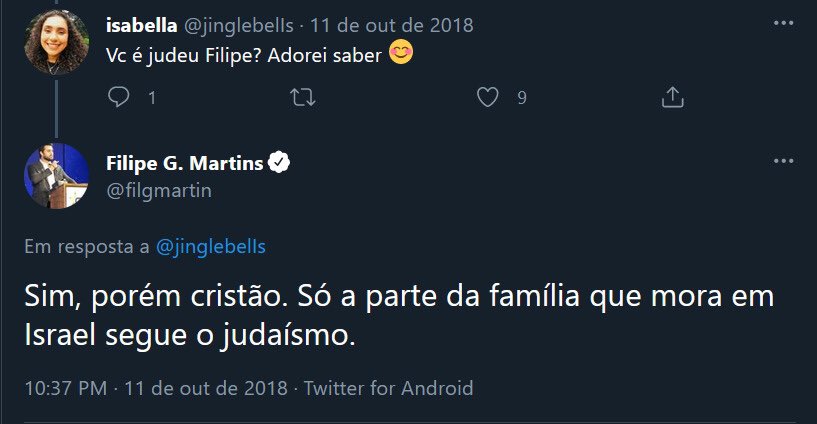Click the Filipe G. Martins display name
The image size is (817, 424).
(x=184, y=163)
